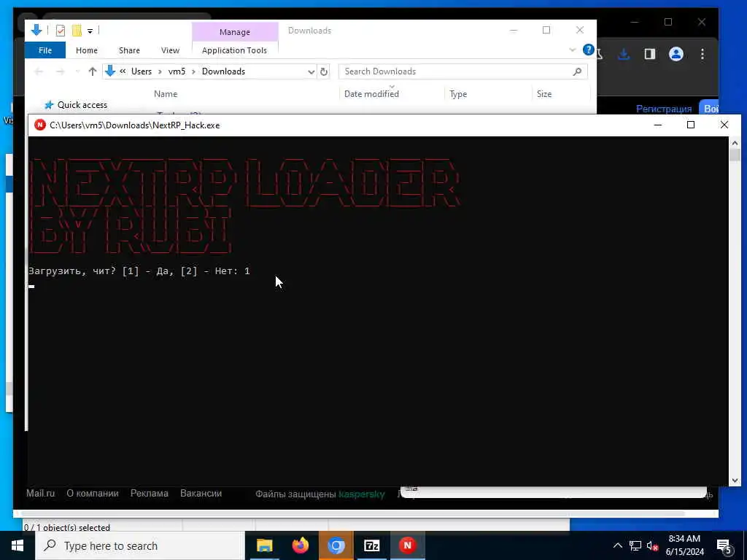Show hidden system tray icons
This screenshot has height=560, width=747.
pos(617,545)
